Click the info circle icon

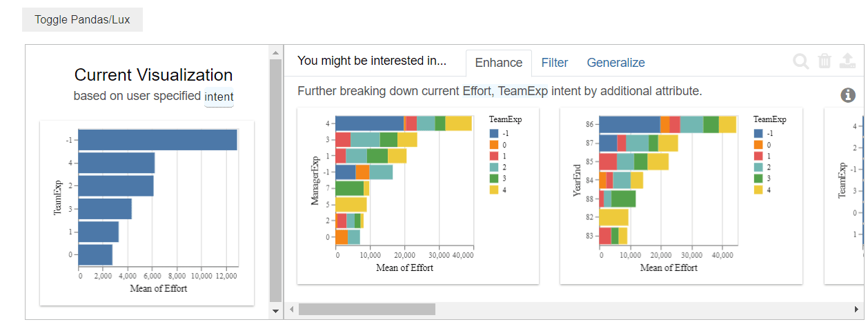tap(848, 95)
